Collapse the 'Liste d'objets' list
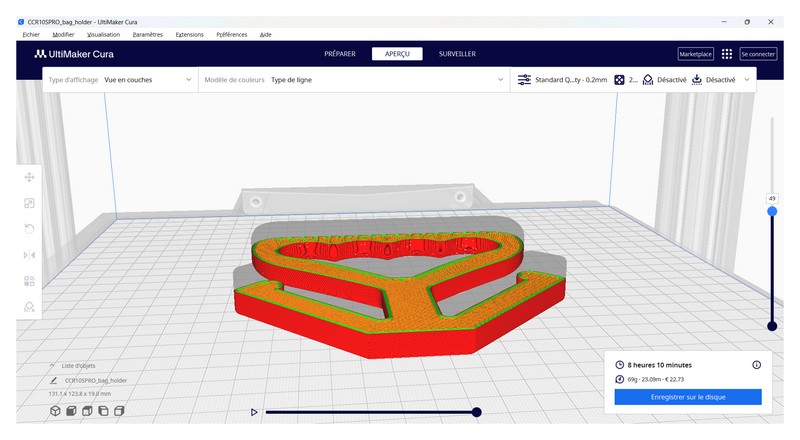This screenshot has width=800, height=440. [x=52, y=366]
